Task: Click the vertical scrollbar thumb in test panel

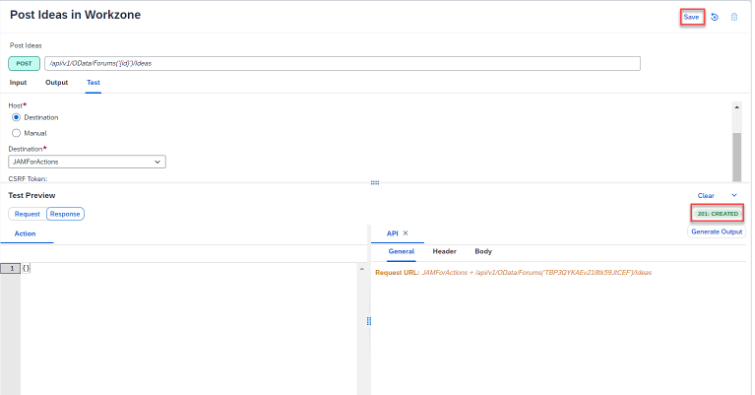Action: 737,157
